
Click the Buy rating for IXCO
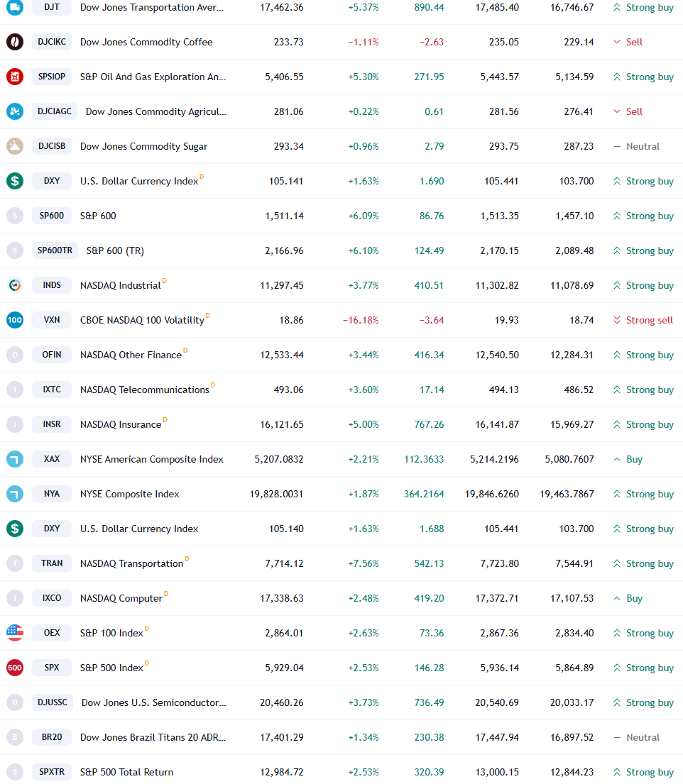point(628,598)
